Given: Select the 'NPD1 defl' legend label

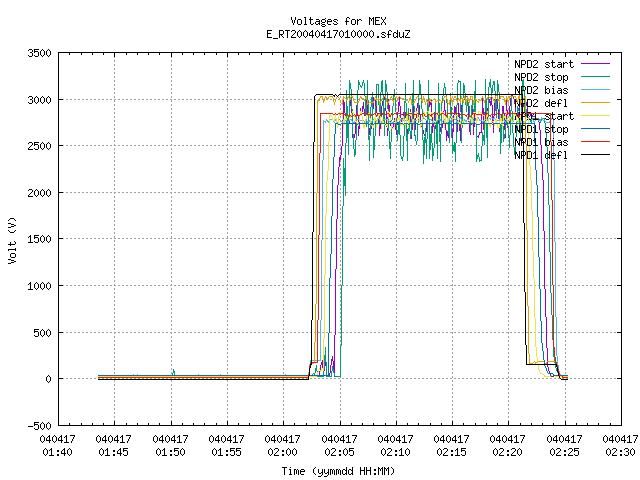Looking at the screenshot, I should (541, 156).
